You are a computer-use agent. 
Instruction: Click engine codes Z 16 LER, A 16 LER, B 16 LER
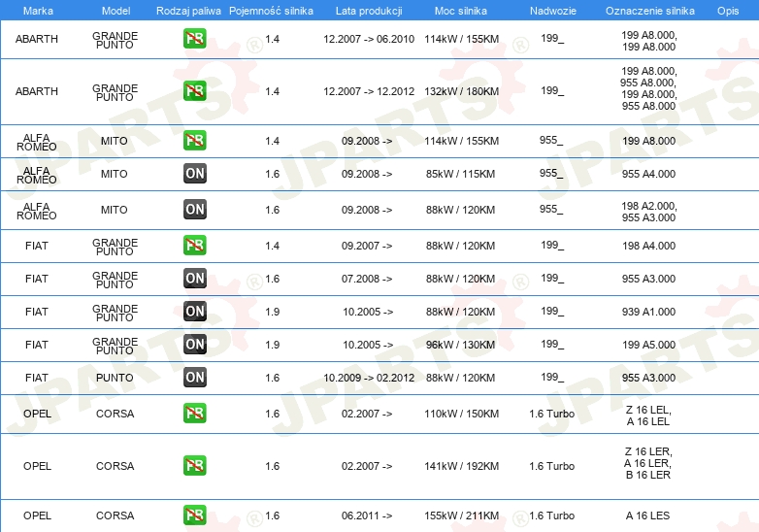[648, 463]
